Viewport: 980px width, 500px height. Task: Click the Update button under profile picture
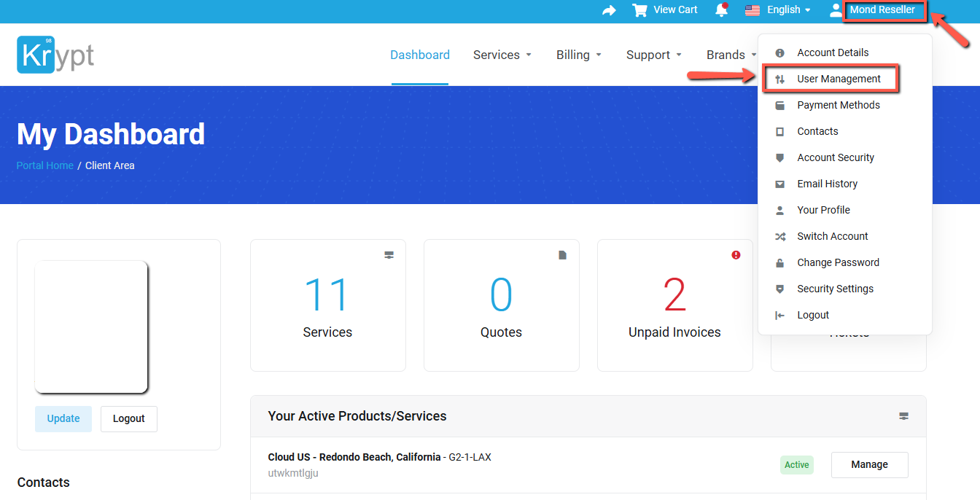pos(63,419)
